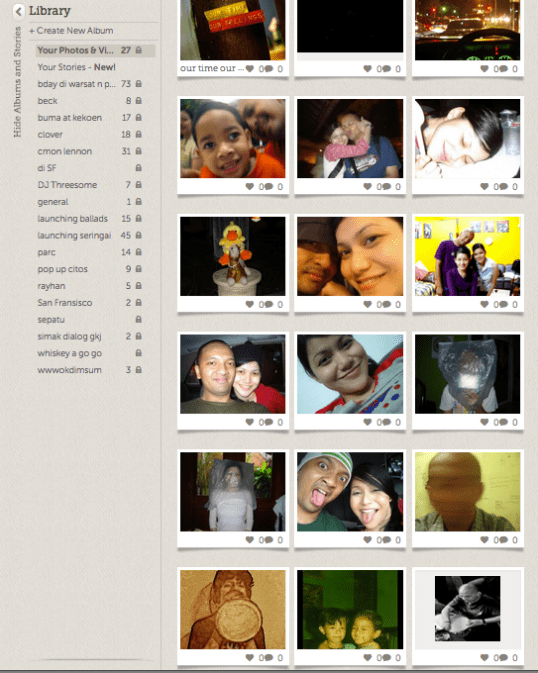Open the parc album
Screen dimensions: 538x673
46,252
